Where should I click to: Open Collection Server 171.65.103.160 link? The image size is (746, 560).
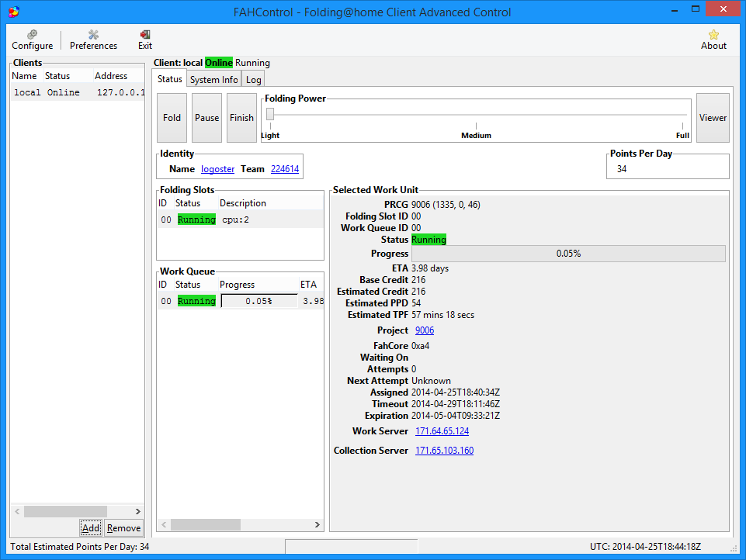[444, 451]
